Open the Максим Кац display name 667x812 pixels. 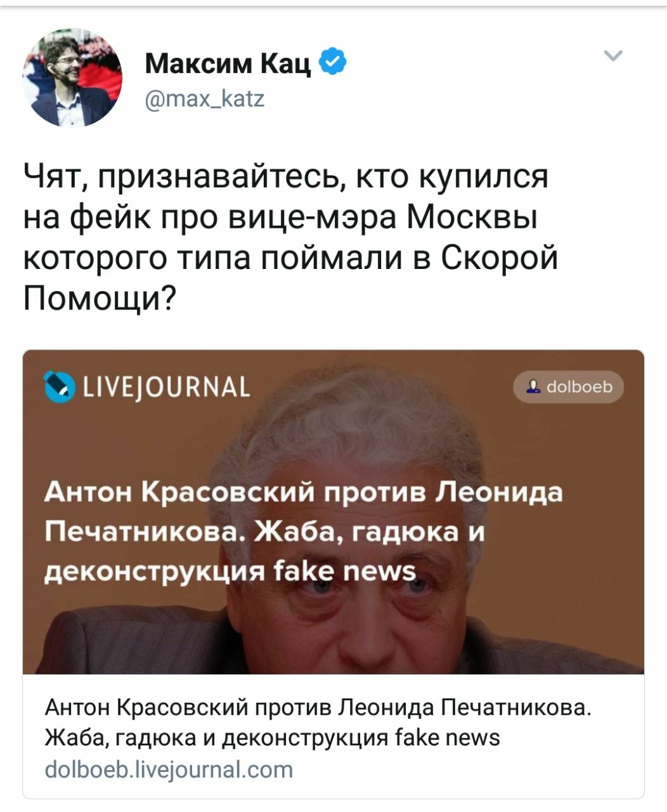(x=228, y=63)
